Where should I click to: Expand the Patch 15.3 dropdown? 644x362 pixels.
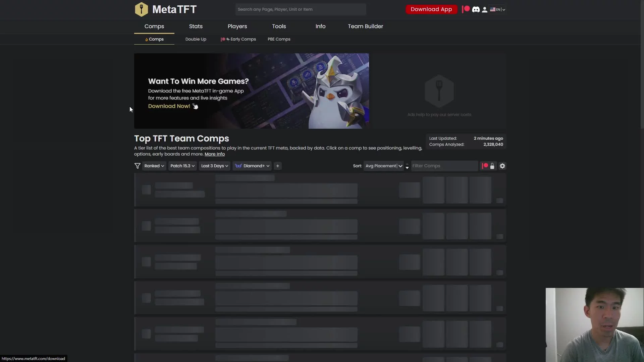tap(182, 166)
